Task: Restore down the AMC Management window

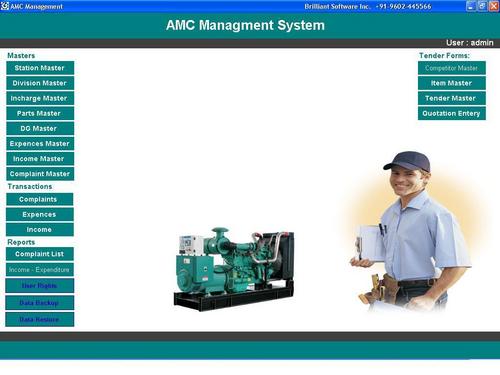Action: tap(482, 6)
